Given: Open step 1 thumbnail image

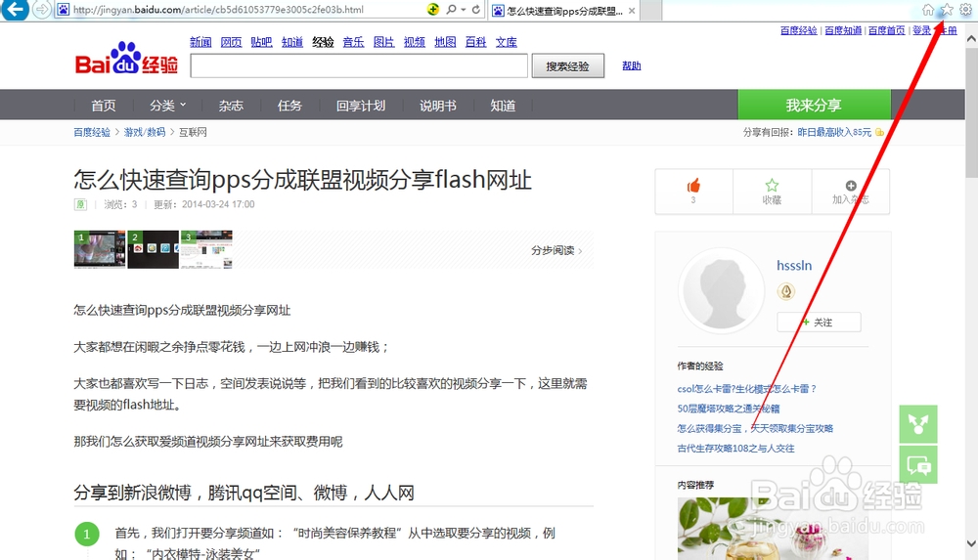Looking at the screenshot, I should pyautogui.click(x=100, y=249).
